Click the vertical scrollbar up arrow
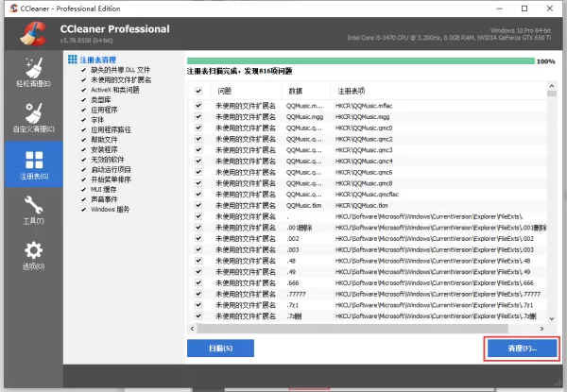Screen dimensions: 567x392 coord(552,86)
